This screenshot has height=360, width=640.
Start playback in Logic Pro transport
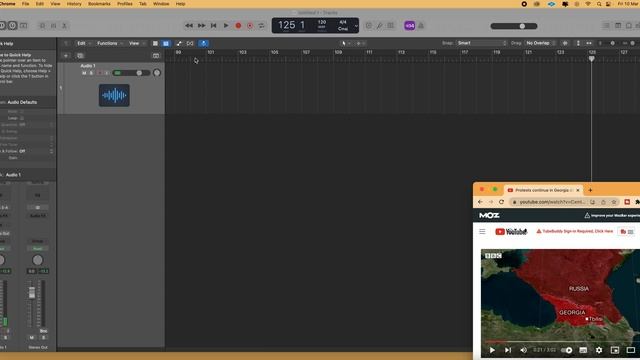coord(226,25)
